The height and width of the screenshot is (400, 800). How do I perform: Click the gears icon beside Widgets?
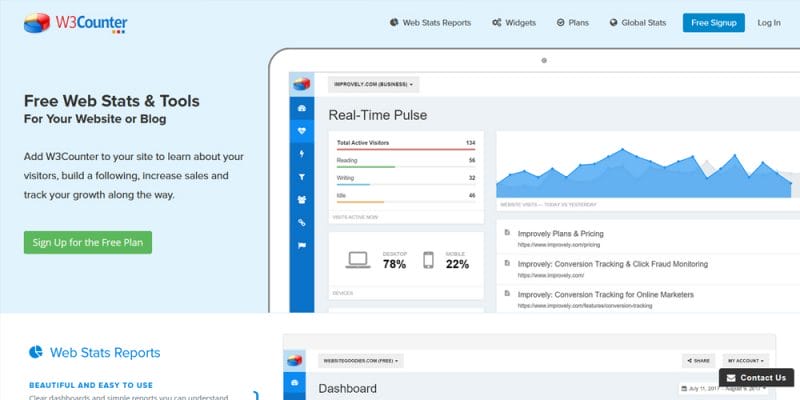pos(496,22)
